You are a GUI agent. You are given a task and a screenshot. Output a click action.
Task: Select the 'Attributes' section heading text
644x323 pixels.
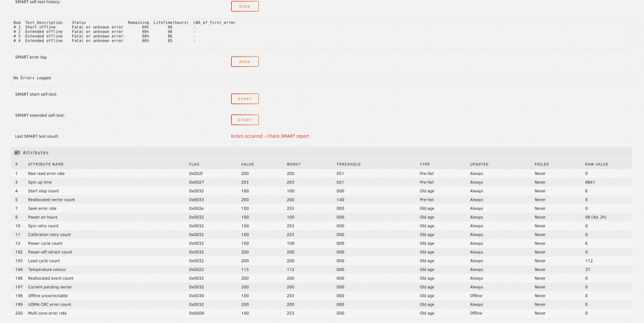(x=35, y=152)
